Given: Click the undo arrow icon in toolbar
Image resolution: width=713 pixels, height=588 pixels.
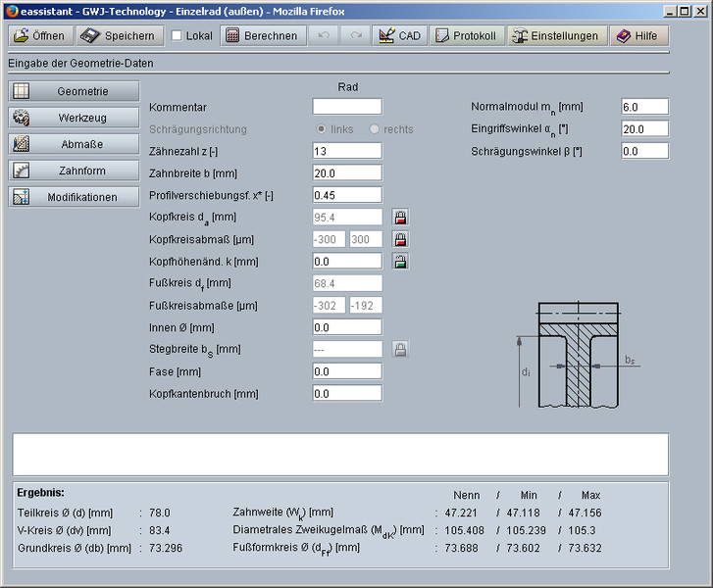Looking at the screenshot, I should tap(325, 35).
